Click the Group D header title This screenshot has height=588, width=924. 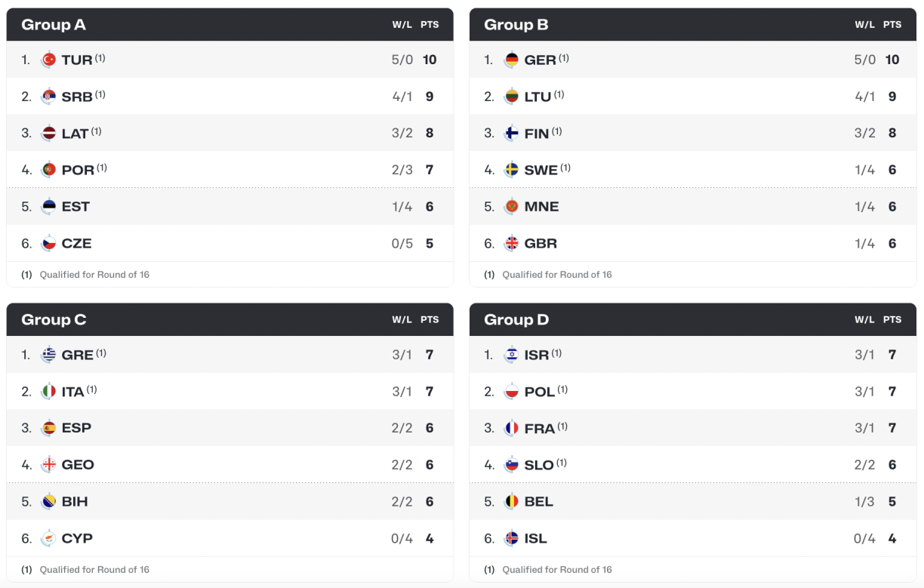[x=516, y=320]
